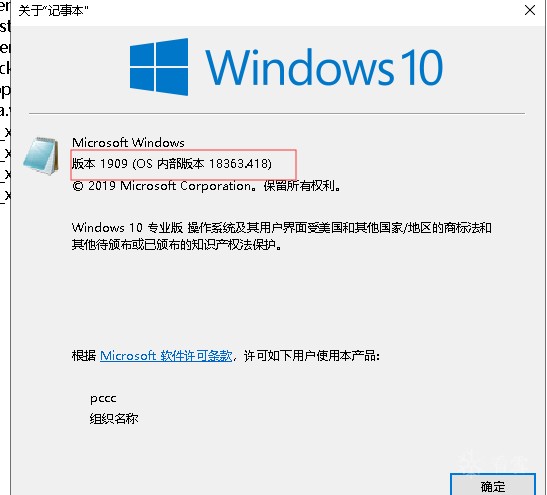Click the 确定 button
This screenshot has width=547, height=495.
[x=493, y=485]
